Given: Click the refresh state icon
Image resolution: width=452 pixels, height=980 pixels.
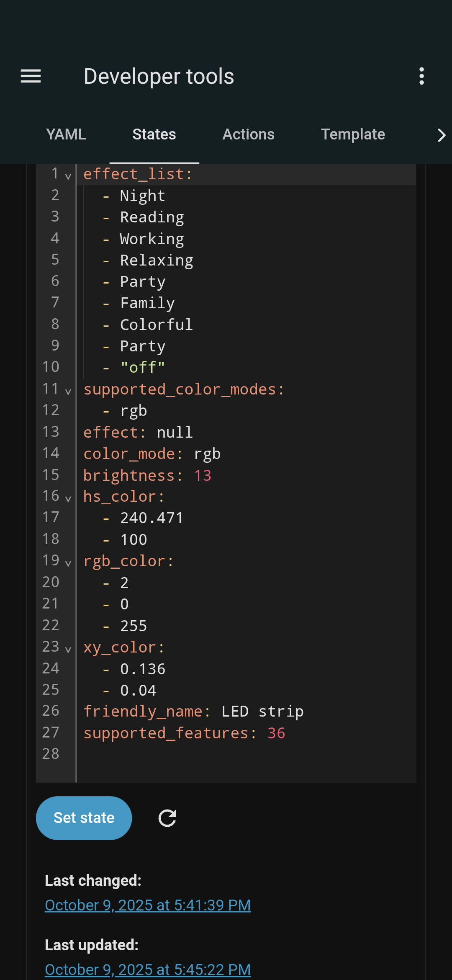Looking at the screenshot, I should 167,818.
